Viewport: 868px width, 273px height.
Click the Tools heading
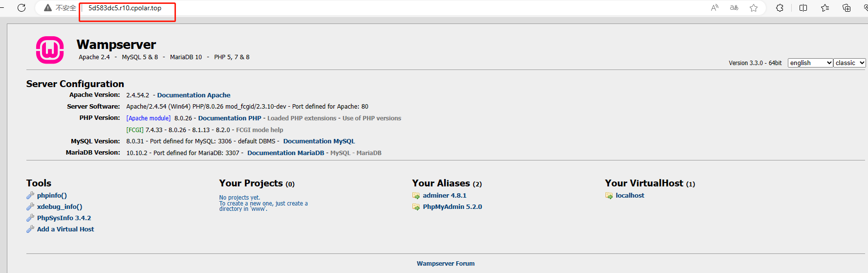[x=39, y=183]
